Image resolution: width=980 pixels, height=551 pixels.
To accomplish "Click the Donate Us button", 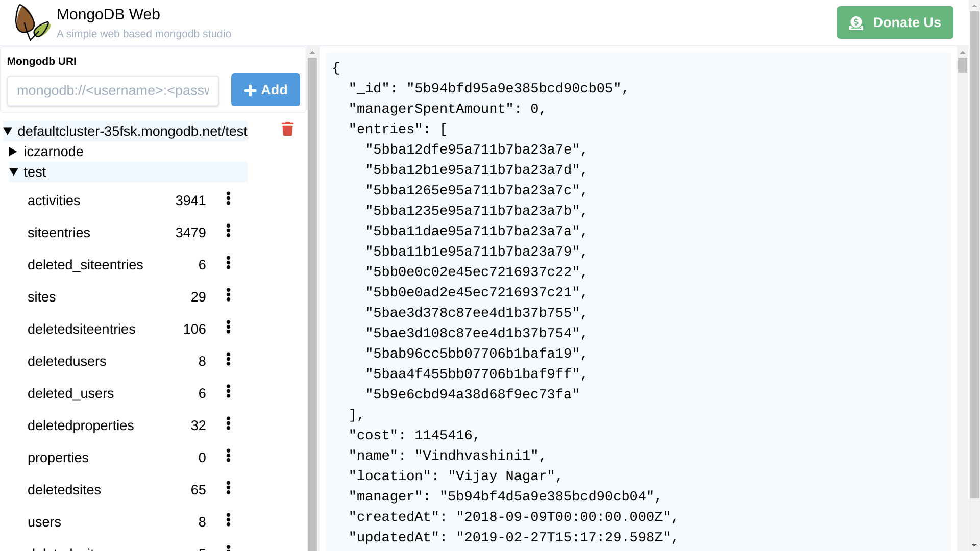I will coord(895,22).
